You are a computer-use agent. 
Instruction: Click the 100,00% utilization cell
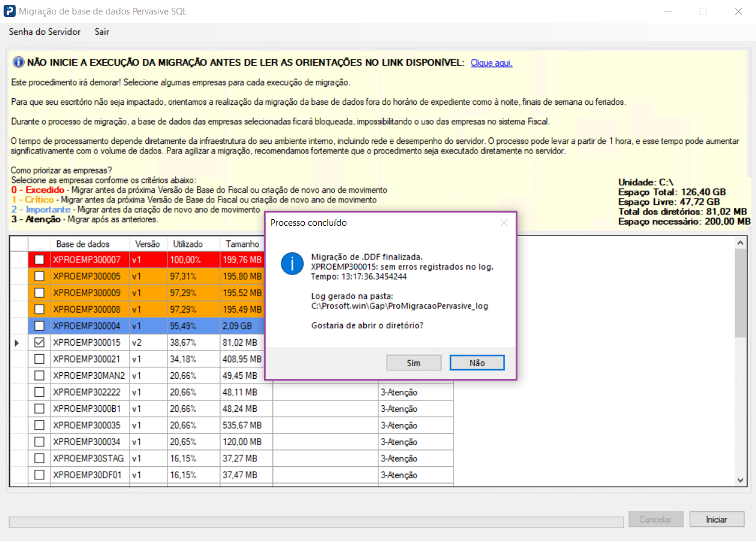tap(193, 260)
